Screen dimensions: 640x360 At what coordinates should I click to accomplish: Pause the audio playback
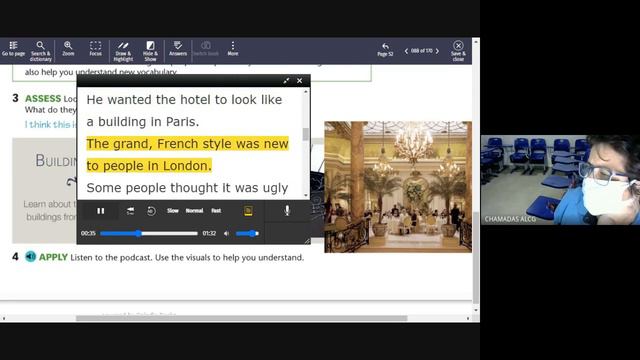pyautogui.click(x=100, y=211)
